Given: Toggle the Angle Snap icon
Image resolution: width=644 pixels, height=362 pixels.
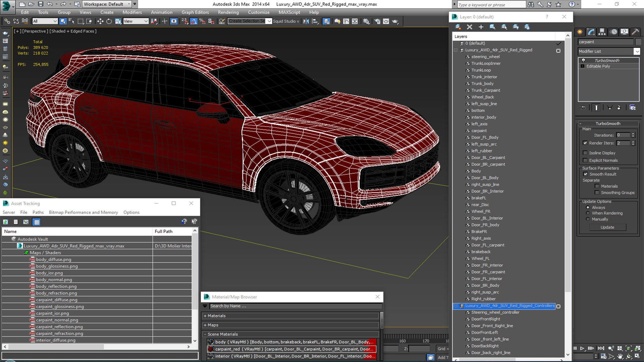Looking at the screenshot, I should [194, 21].
